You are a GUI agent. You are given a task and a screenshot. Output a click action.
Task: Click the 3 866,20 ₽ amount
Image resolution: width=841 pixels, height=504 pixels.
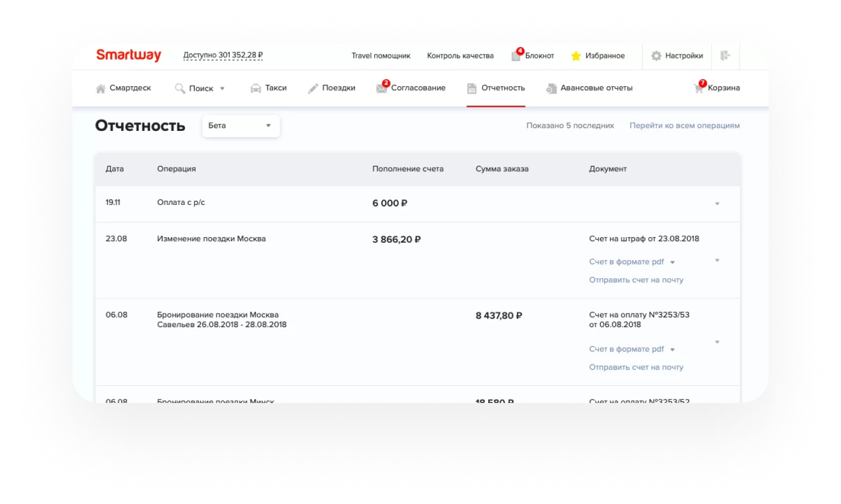tap(396, 239)
